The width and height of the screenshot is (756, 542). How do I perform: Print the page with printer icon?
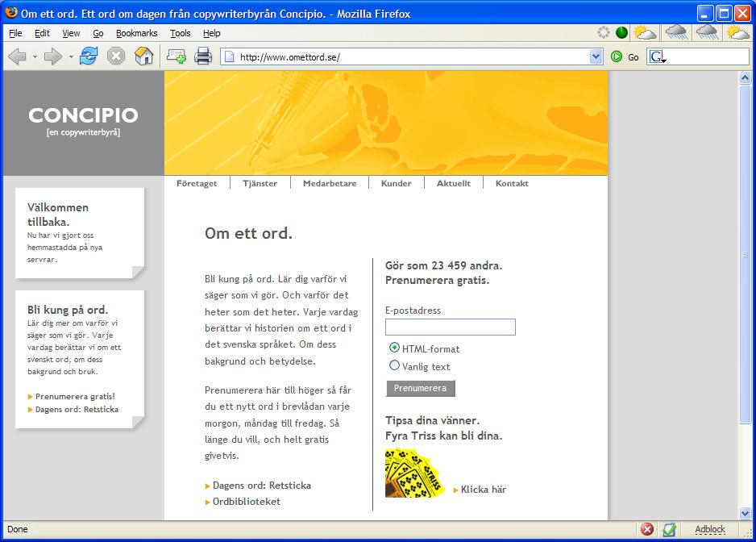(203, 56)
